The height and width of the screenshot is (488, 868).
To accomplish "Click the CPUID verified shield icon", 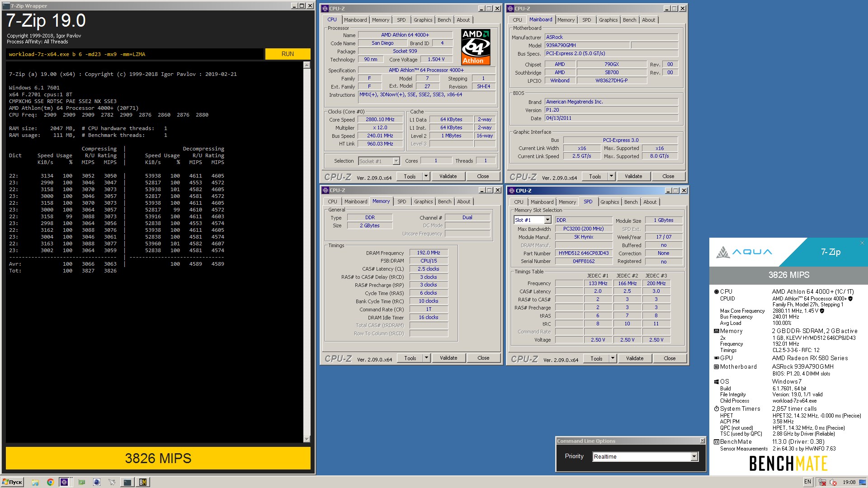I will click(x=850, y=299).
